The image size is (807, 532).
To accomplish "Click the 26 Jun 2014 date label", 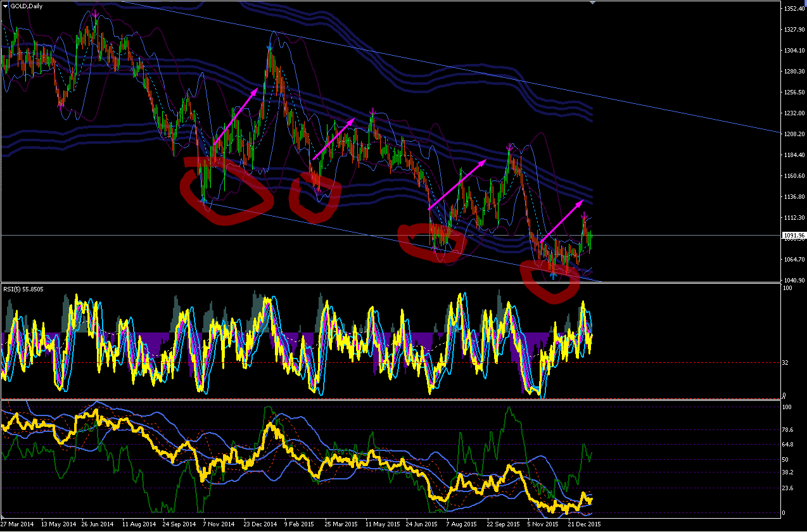I will pyautogui.click(x=99, y=525).
